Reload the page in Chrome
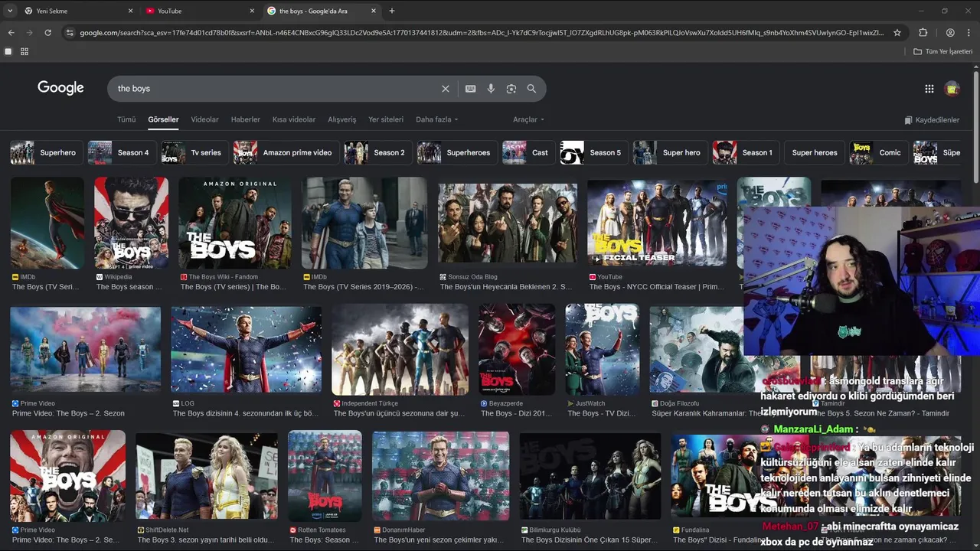 (47, 33)
